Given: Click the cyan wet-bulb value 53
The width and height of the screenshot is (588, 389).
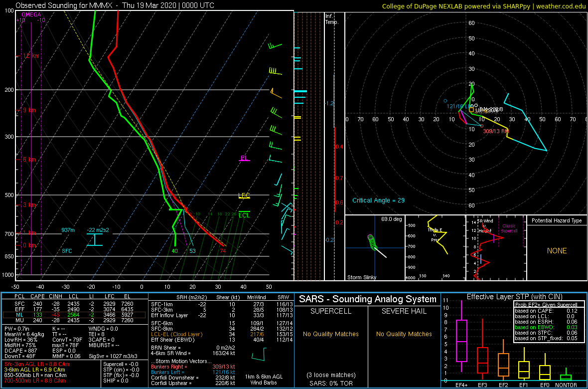Looking at the screenshot, I should pyautogui.click(x=193, y=251).
